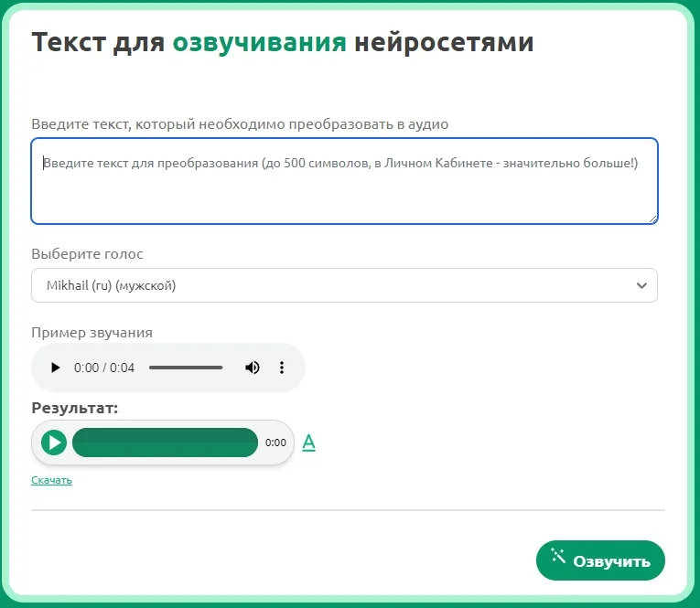Click the Введите текст field label
Screen dimensions: 700x608
coord(240,123)
